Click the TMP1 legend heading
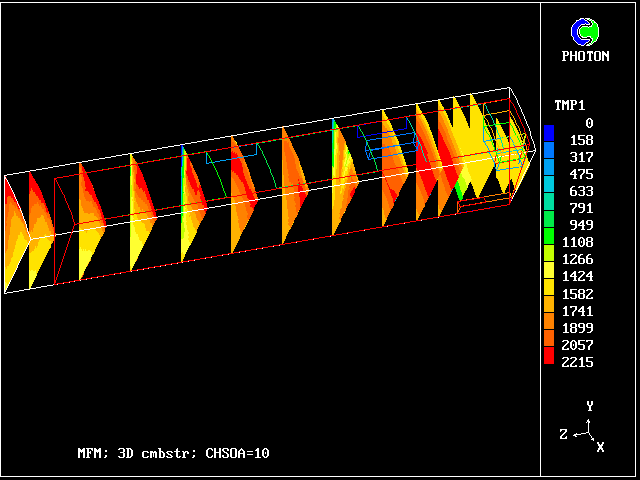The width and height of the screenshot is (640, 480). click(x=570, y=105)
